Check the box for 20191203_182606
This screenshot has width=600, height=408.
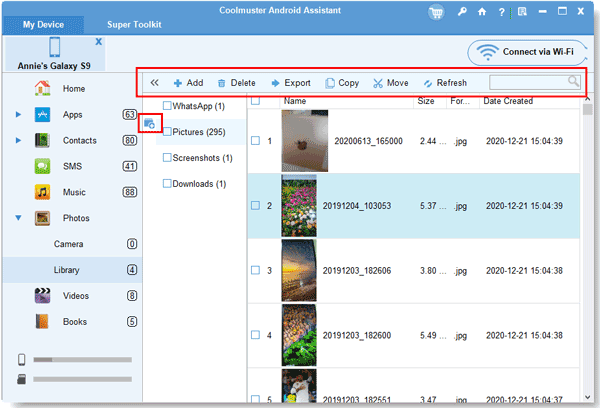[x=255, y=270]
